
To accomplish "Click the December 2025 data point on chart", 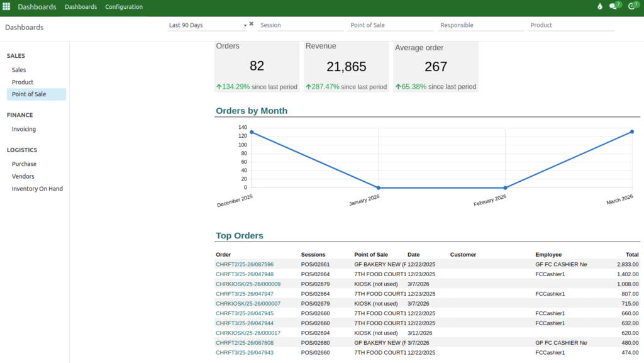I will (x=252, y=132).
